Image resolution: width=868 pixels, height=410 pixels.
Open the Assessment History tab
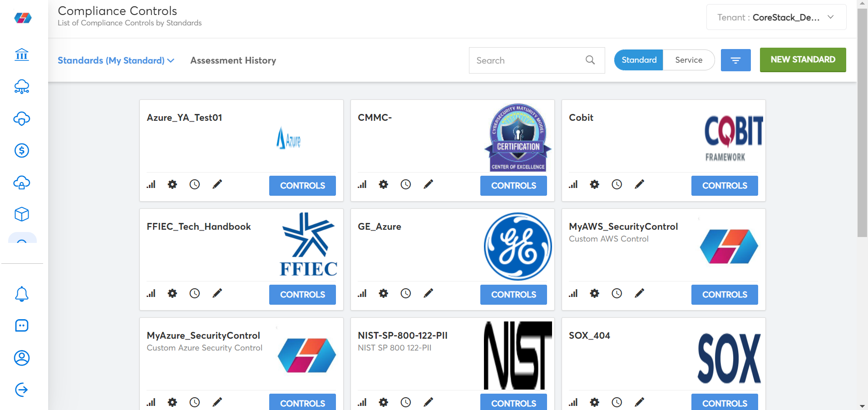point(233,60)
